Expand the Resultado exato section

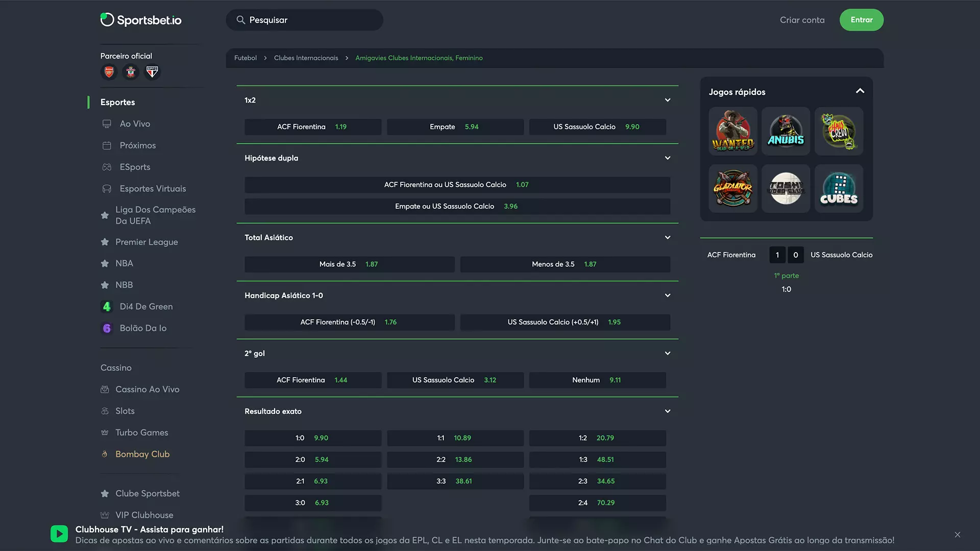click(x=667, y=411)
